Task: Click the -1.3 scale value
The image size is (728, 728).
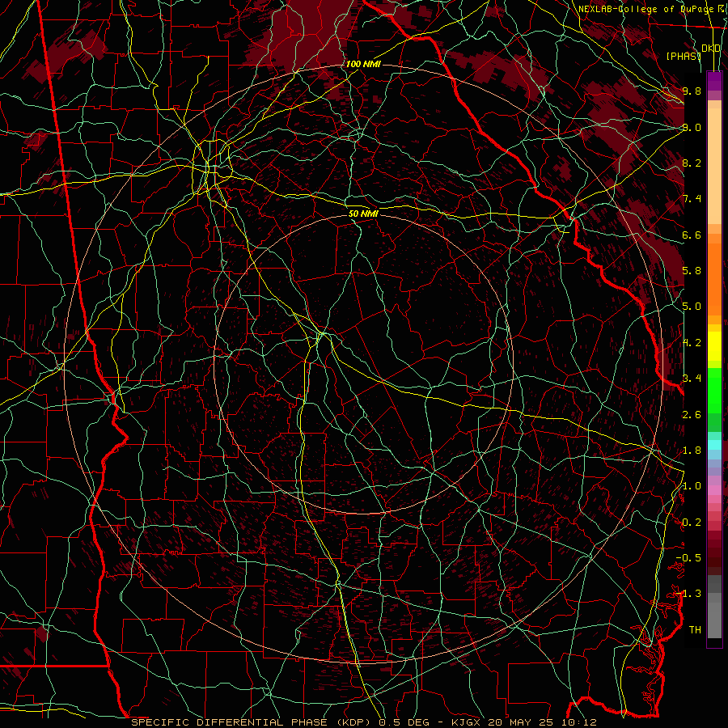Action: (688, 594)
